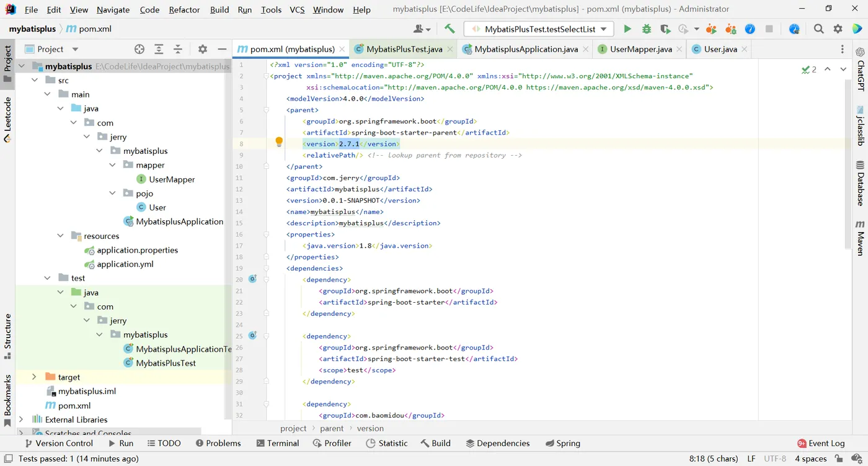Image resolution: width=868 pixels, height=466 pixels.
Task: Toggle fold marker at dependencies tag line
Action: [x=265, y=268]
